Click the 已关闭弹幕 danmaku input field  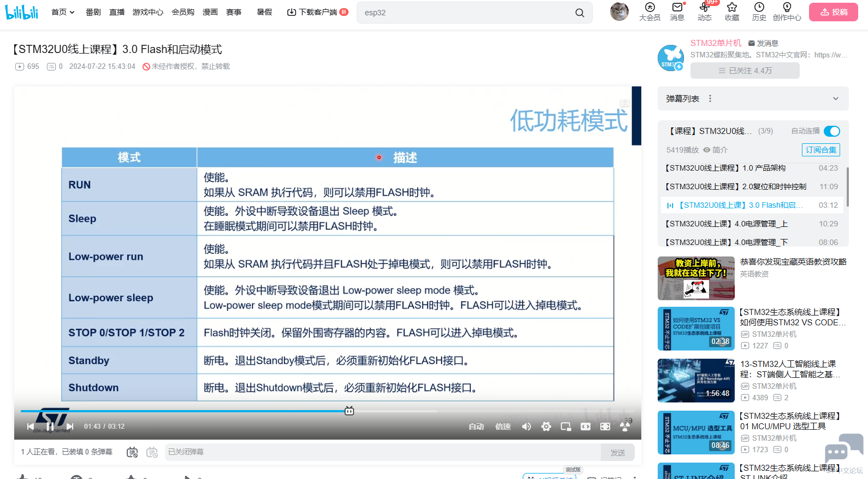pyautogui.click(x=382, y=452)
